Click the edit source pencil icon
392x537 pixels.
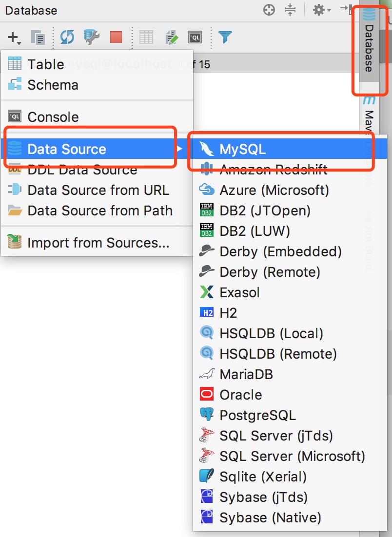pos(171,38)
